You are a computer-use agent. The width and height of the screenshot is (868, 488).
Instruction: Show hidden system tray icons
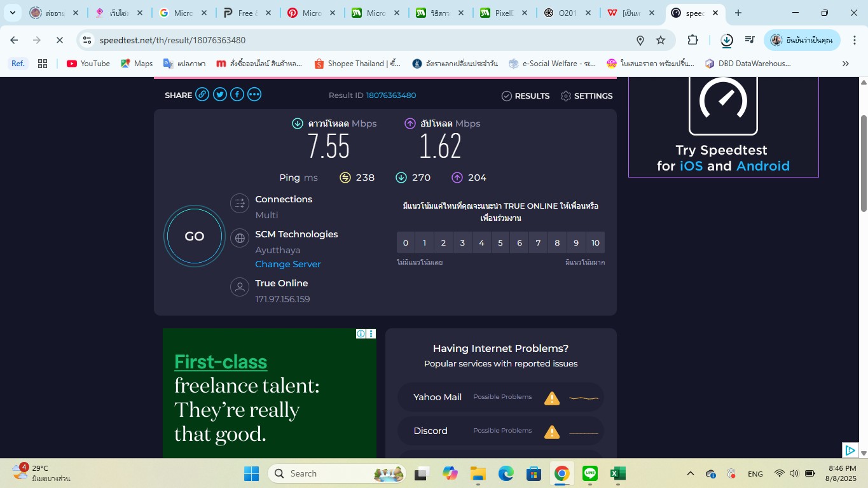click(691, 473)
